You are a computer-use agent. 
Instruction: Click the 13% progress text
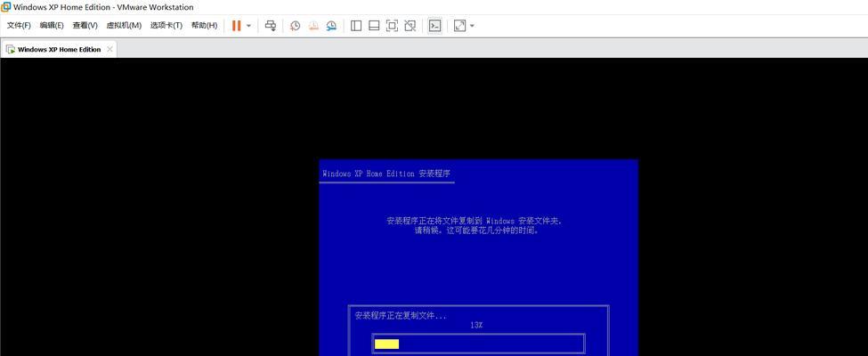pos(476,326)
